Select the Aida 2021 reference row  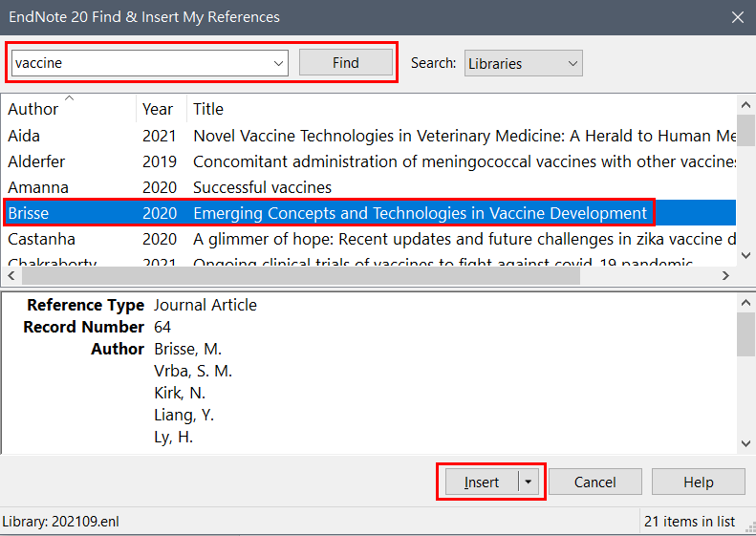tap(369, 136)
